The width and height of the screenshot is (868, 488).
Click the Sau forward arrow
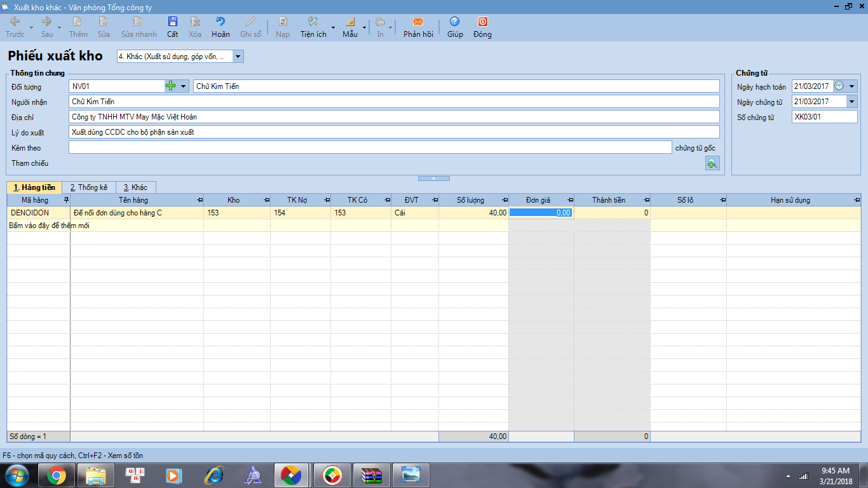click(x=46, y=22)
